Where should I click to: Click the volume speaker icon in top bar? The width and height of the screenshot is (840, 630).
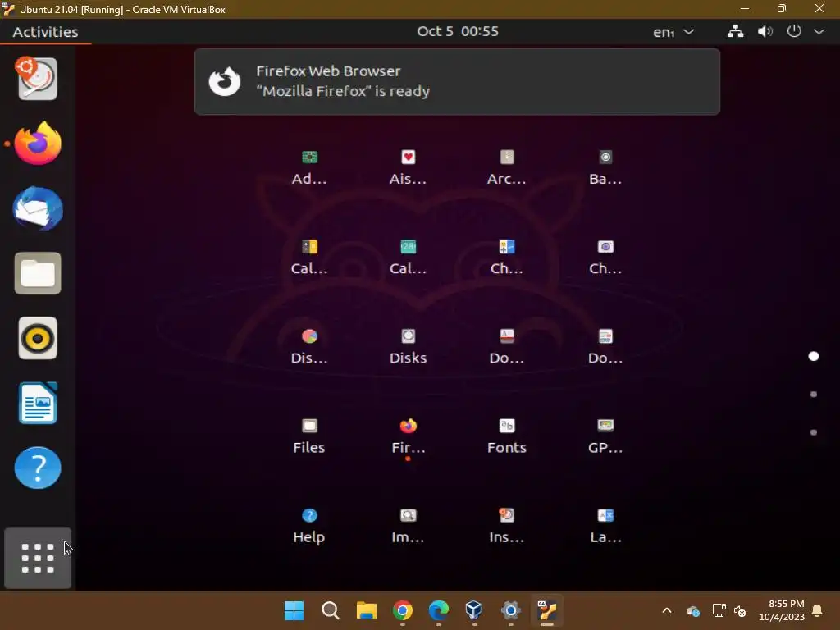765,32
